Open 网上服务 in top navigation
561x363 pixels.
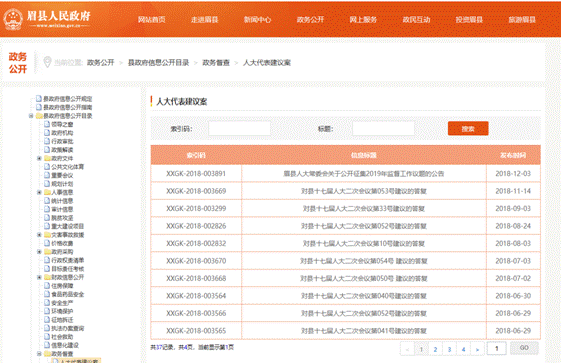pos(363,20)
